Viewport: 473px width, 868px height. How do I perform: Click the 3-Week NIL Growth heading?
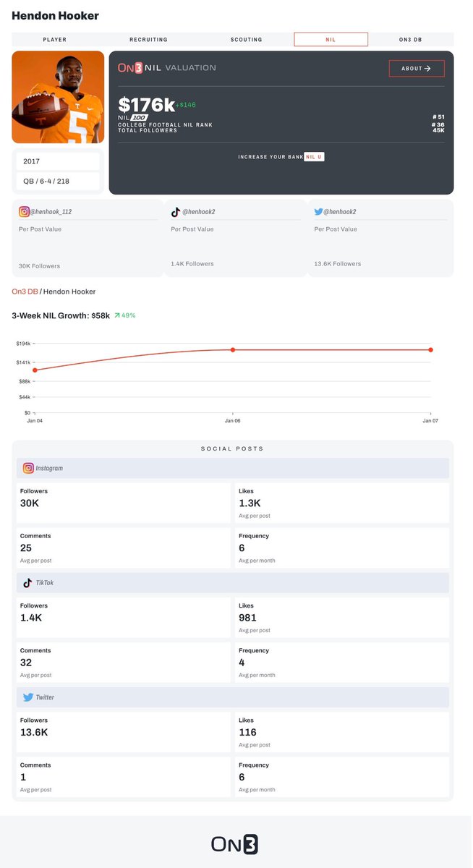pos(61,315)
